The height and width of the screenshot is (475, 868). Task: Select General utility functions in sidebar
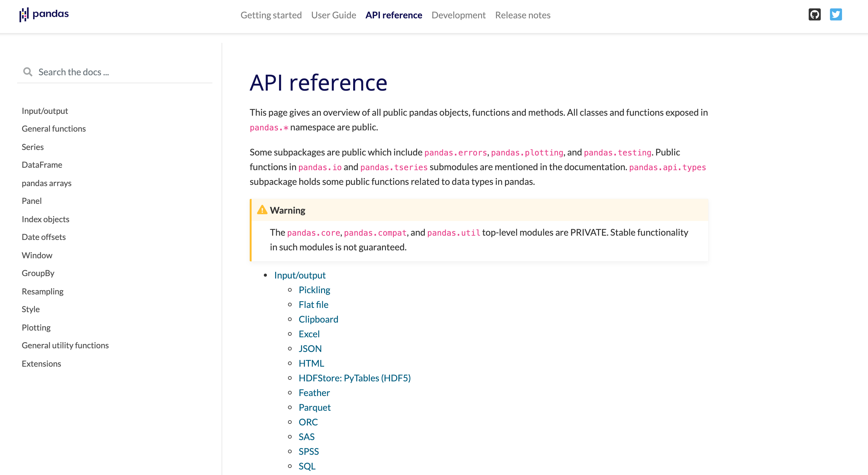[x=65, y=345]
